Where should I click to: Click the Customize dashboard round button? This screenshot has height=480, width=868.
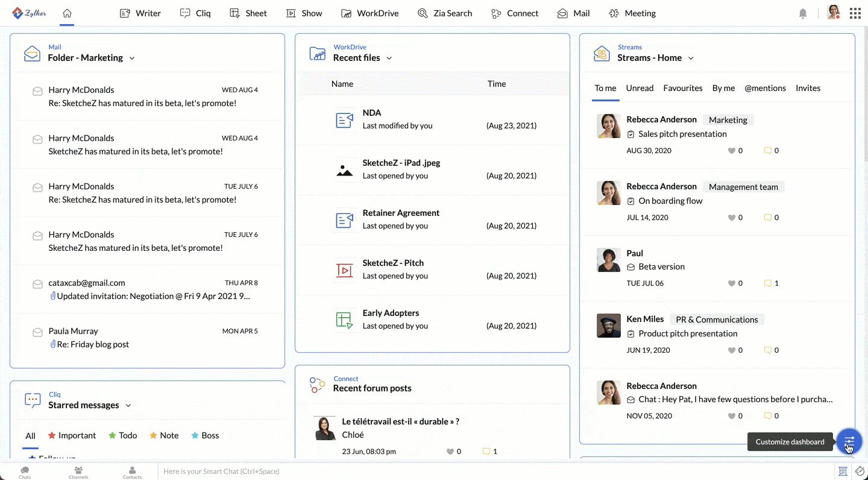point(849,442)
